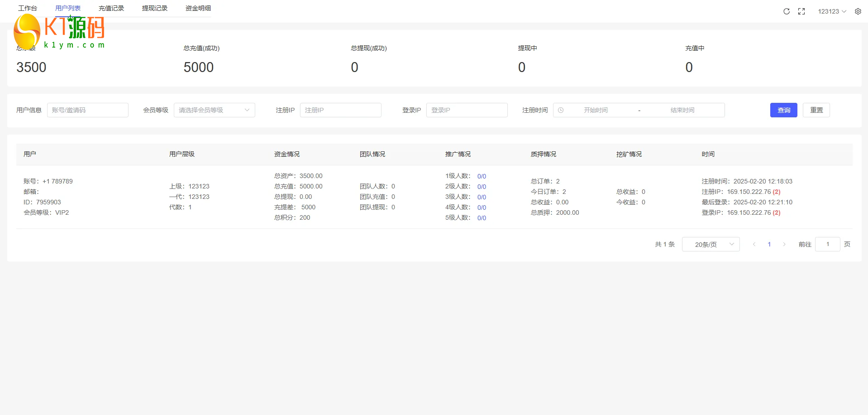
Task: Click the 重置 reset button
Action: 816,110
